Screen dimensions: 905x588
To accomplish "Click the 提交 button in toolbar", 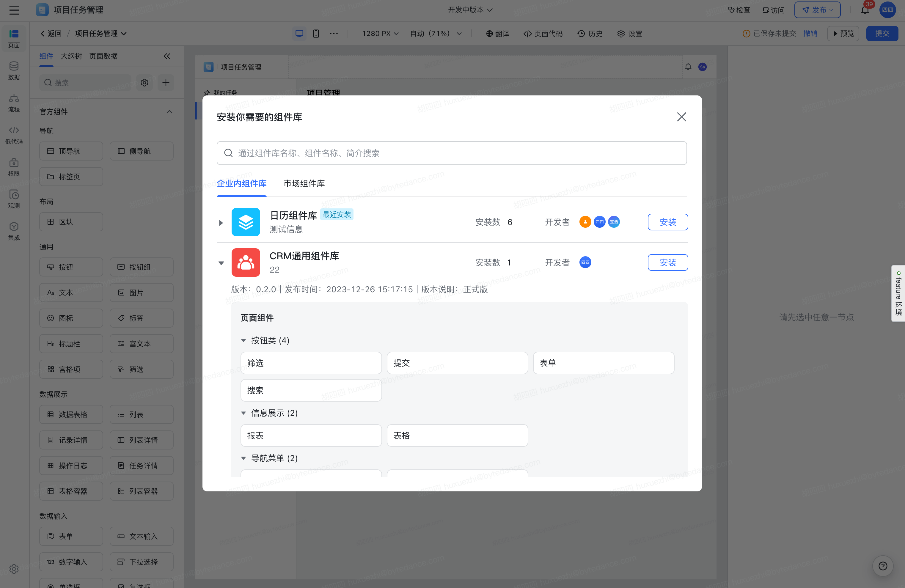I will 882,34.
